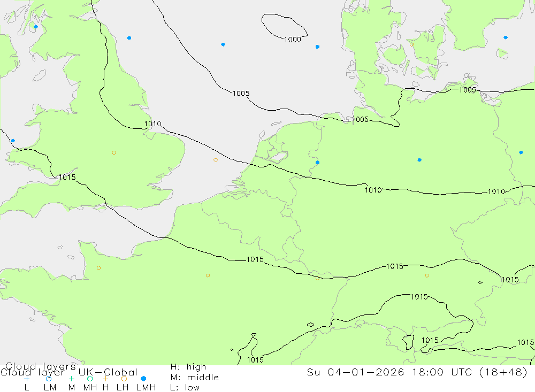Screen dimensions: 535x392
Task: Select orange marker on 1015 isobar near Luxembourg
Action: 317,279
